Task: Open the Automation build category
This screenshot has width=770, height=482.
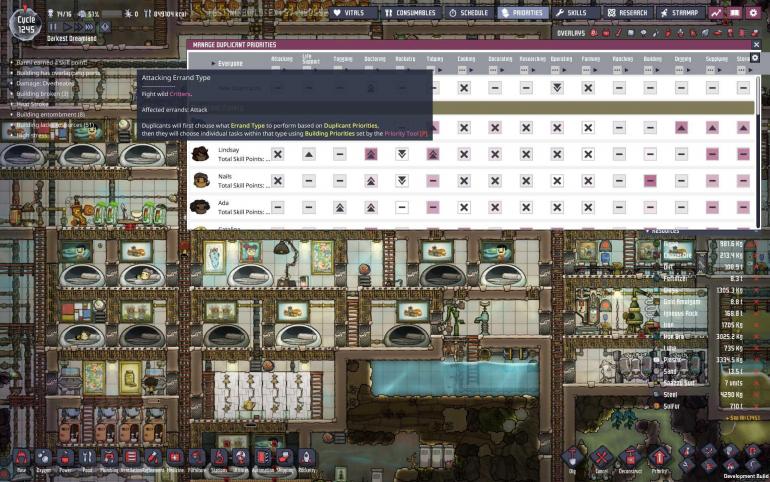Action: [x=262, y=458]
